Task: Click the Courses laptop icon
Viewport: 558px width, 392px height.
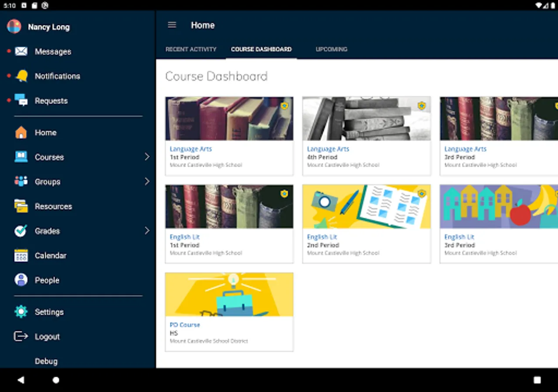Action: click(21, 157)
